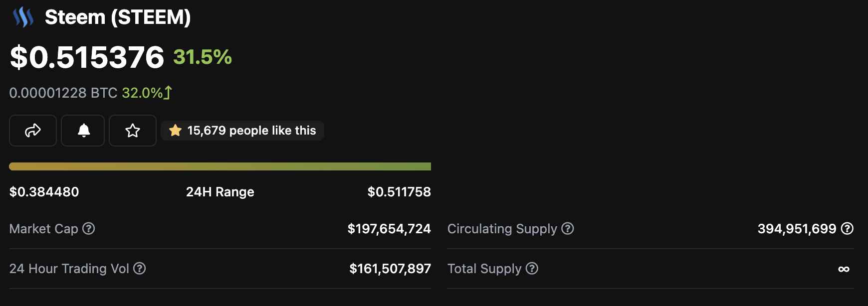Click the Circulating Supply label help icon
Viewport: 868px width, 306px height.
click(x=568, y=229)
